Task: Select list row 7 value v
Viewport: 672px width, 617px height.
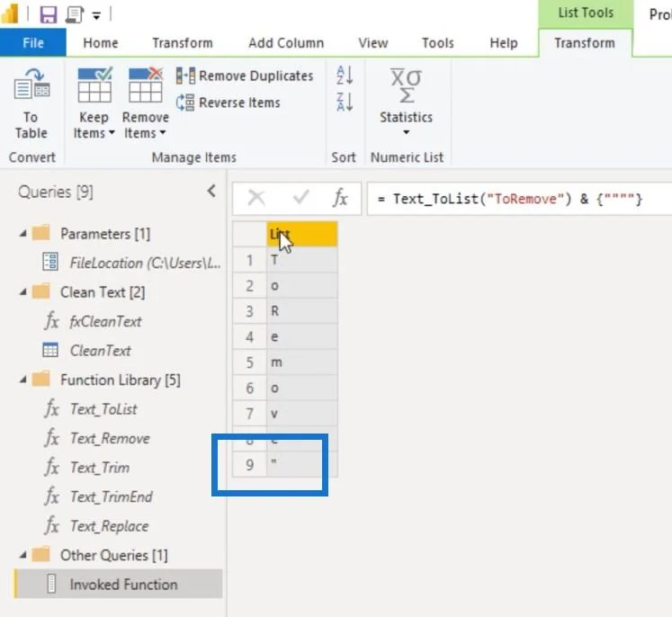Action: pos(302,414)
